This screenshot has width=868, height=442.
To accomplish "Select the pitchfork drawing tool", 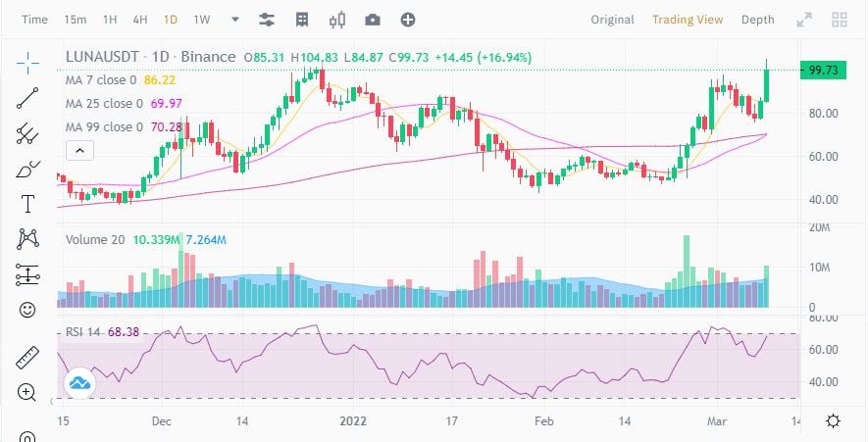I will [27, 133].
